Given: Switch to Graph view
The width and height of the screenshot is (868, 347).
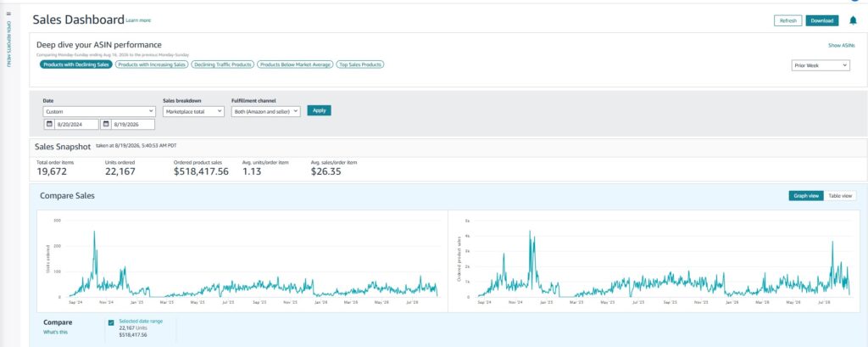Looking at the screenshot, I should point(806,196).
